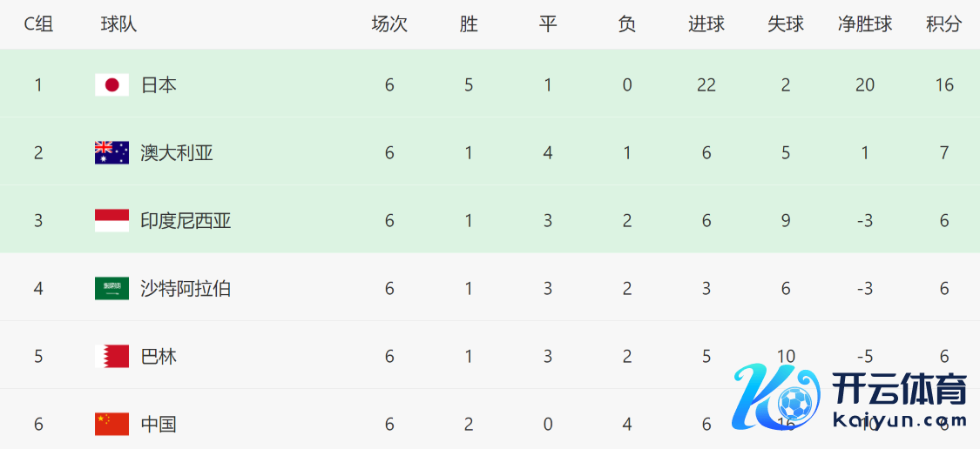The width and height of the screenshot is (980, 449).
Task: Select the 沙特阿拉伯 team name
Action: tap(186, 288)
